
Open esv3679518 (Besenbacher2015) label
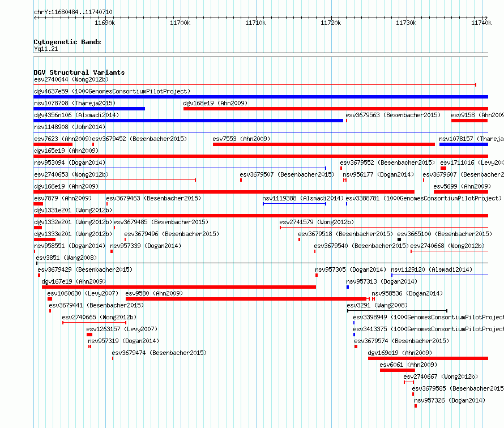[x=345, y=234]
